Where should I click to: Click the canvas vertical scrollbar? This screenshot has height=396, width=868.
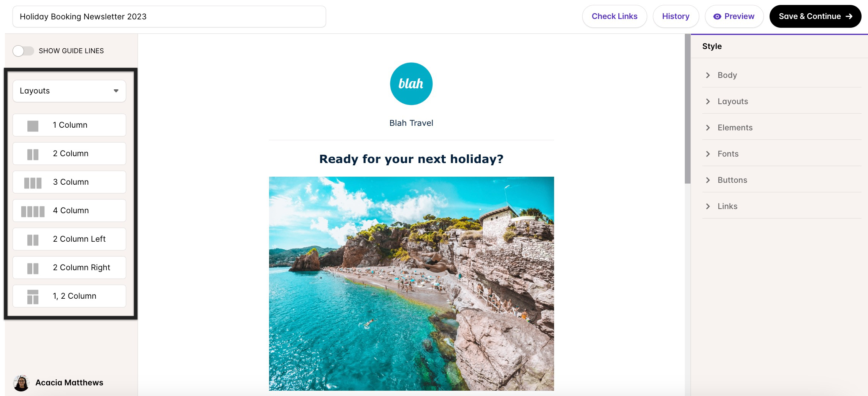[x=687, y=109]
